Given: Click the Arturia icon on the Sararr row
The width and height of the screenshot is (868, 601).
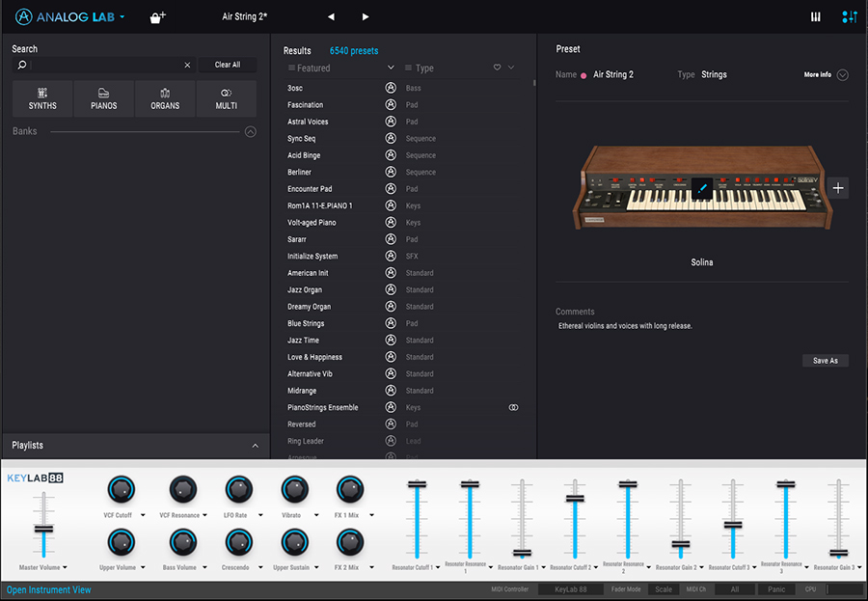Looking at the screenshot, I should pyautogui.click(x=391, y=238).
